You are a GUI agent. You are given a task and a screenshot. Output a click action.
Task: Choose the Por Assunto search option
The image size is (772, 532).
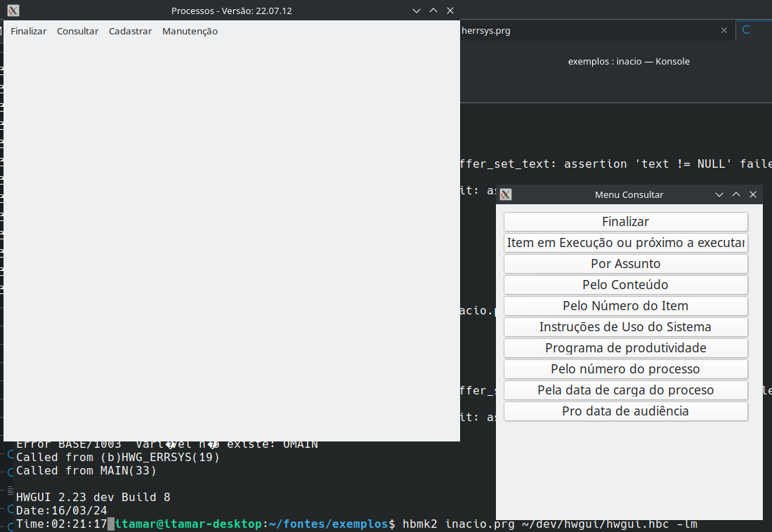point(625,264)
